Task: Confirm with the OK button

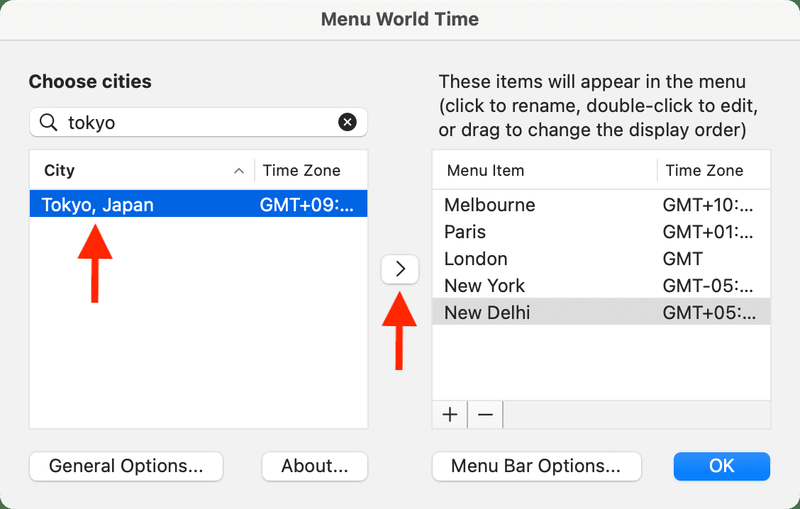Action: [x=721, y=466]
